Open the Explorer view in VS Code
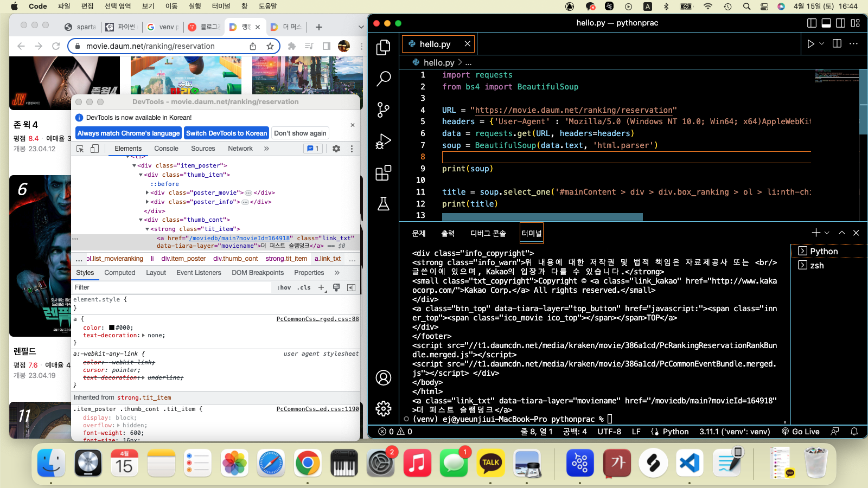 pos(384,48)
